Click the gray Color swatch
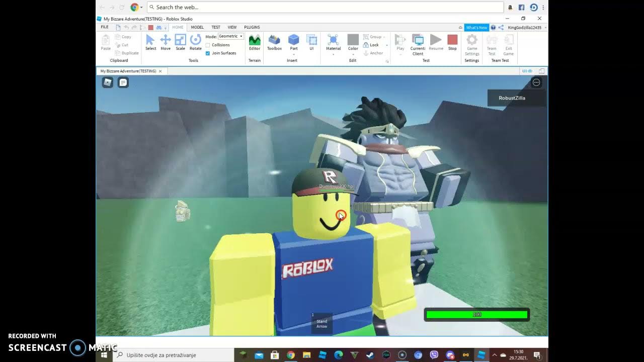 pos(353,40)
